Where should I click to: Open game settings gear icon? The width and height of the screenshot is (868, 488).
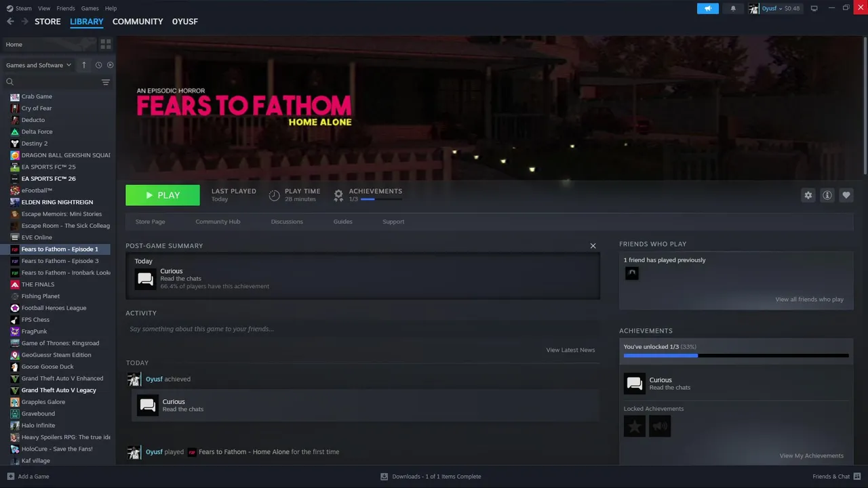(808, 195)
